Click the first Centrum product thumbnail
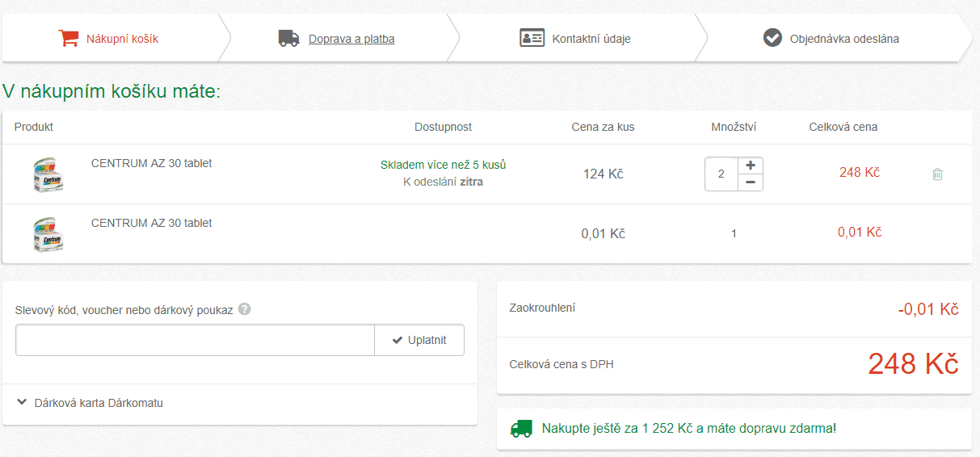Viewport: 980px width, 457px height. pyautogui.click(x=48, y=174)
